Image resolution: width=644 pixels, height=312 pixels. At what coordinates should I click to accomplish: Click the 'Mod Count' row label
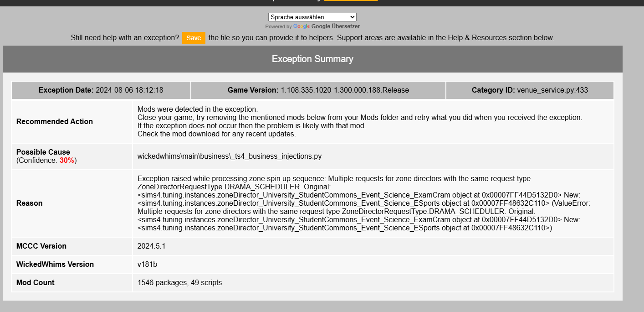[36, 282]
